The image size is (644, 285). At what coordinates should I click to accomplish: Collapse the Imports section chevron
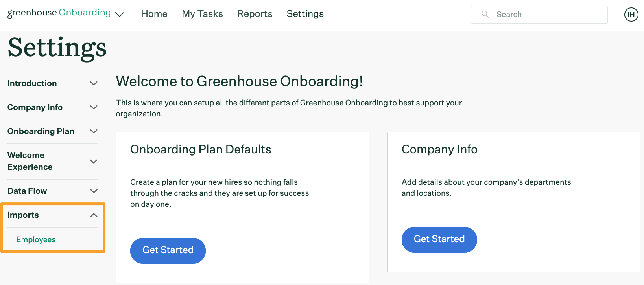click(94, 215)
